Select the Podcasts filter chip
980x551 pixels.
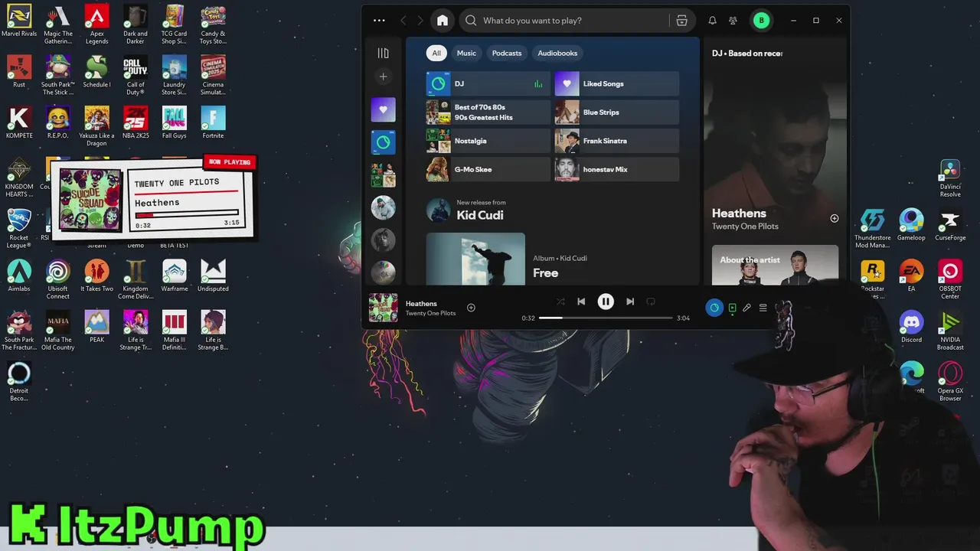point(507,53)
